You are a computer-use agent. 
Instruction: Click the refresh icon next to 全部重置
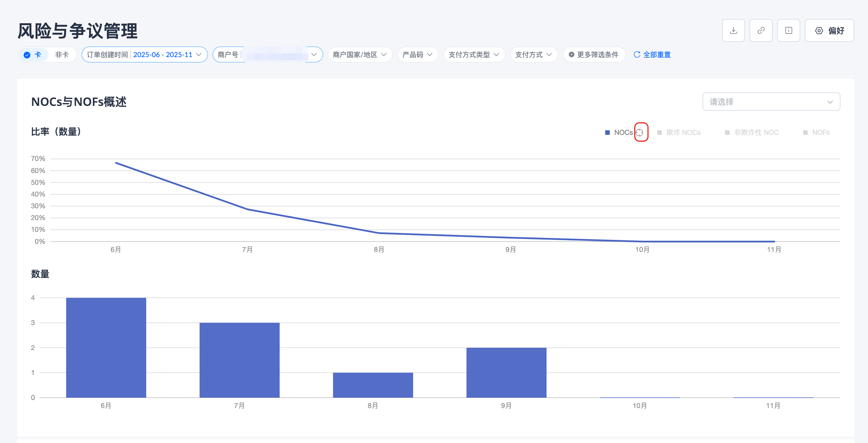tap(637, 55)
